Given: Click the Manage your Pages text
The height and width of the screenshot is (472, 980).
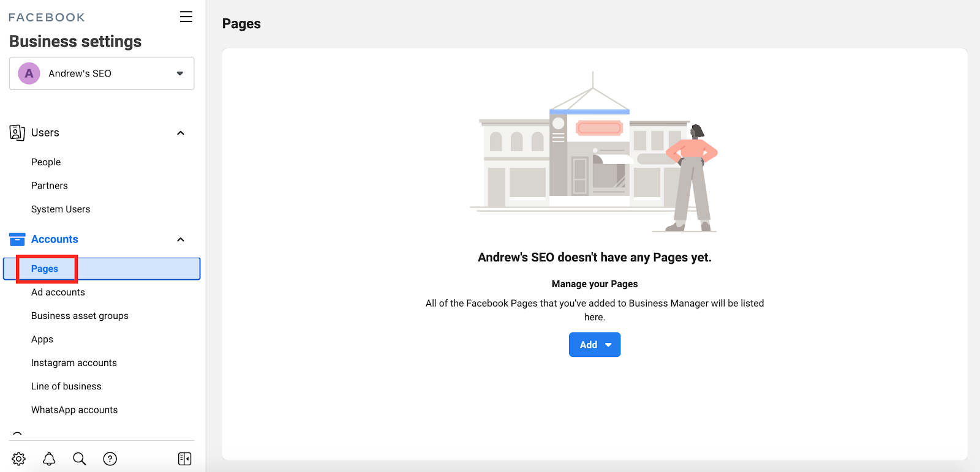Looking at the screenshot, I should tap(595, 284).
